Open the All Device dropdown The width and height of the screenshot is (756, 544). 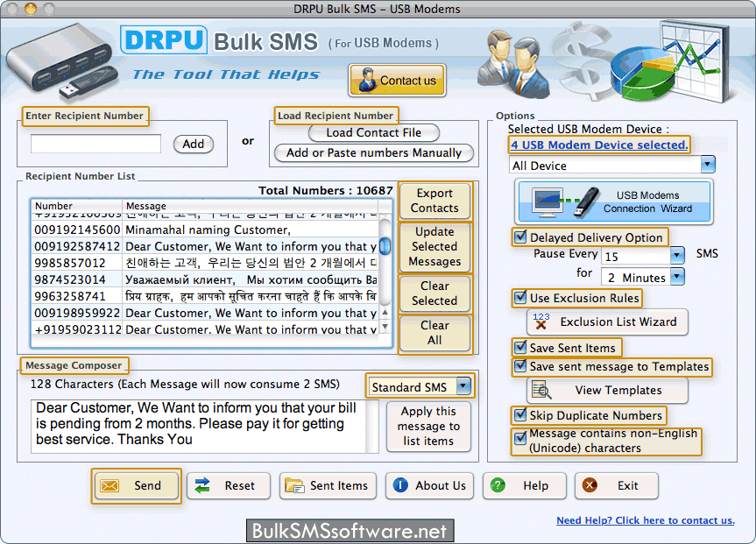(x=708, y=165)
